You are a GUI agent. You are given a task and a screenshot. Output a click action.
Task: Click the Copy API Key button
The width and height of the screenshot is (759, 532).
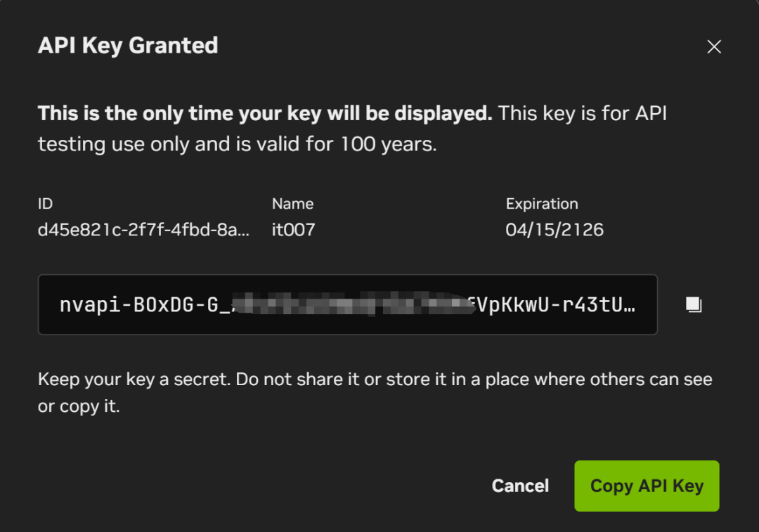647,486
